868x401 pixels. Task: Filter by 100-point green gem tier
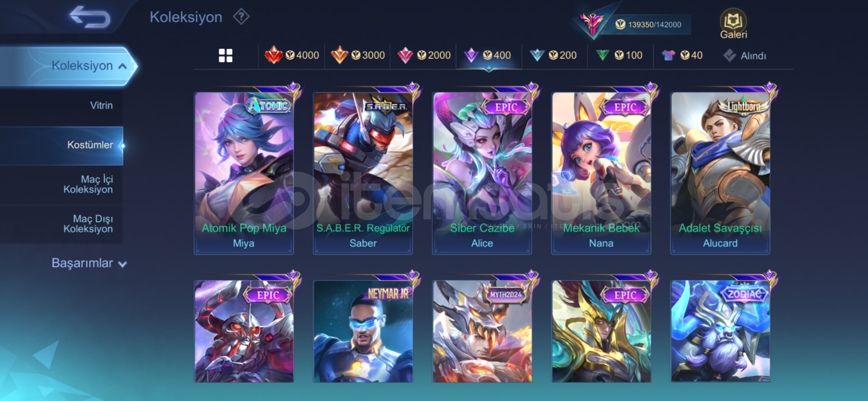click(619, 55)
